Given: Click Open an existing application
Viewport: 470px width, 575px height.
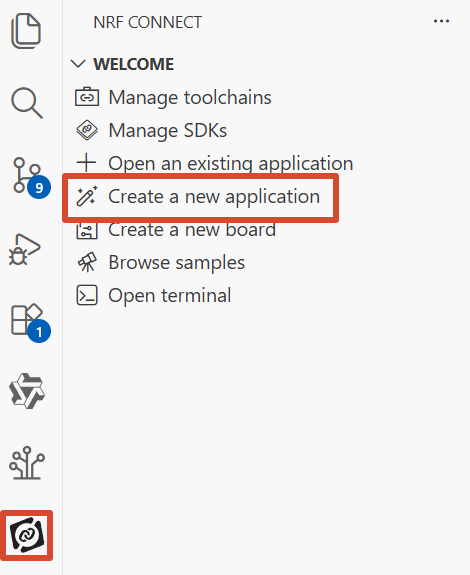Looking at the screenshot, I should 214,164.
